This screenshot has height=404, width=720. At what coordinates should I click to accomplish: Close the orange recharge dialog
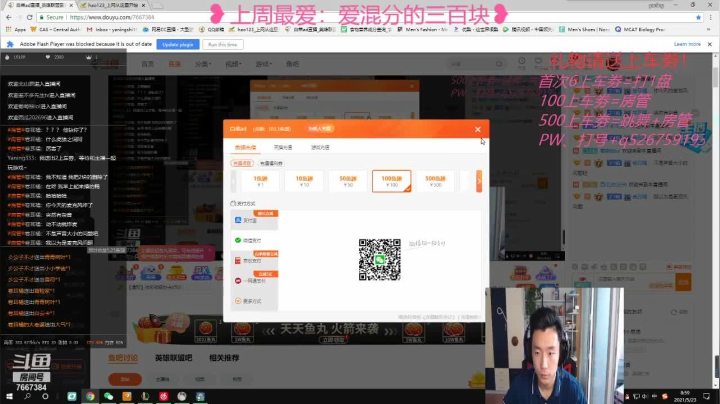(478, 129)
